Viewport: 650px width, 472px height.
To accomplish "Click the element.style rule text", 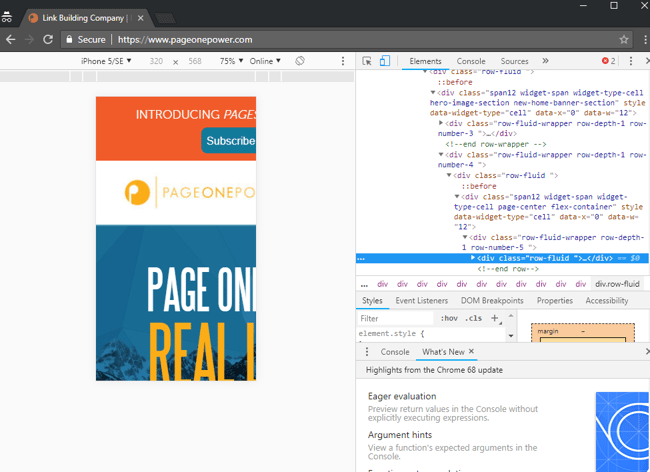I will pyautogui.click(x=391, y=334).
